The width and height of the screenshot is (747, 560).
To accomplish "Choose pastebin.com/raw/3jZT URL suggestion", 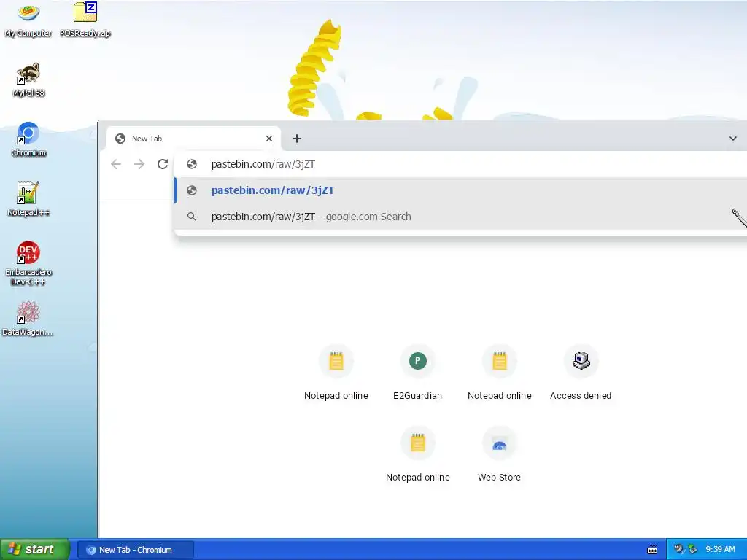I will 461,190.
